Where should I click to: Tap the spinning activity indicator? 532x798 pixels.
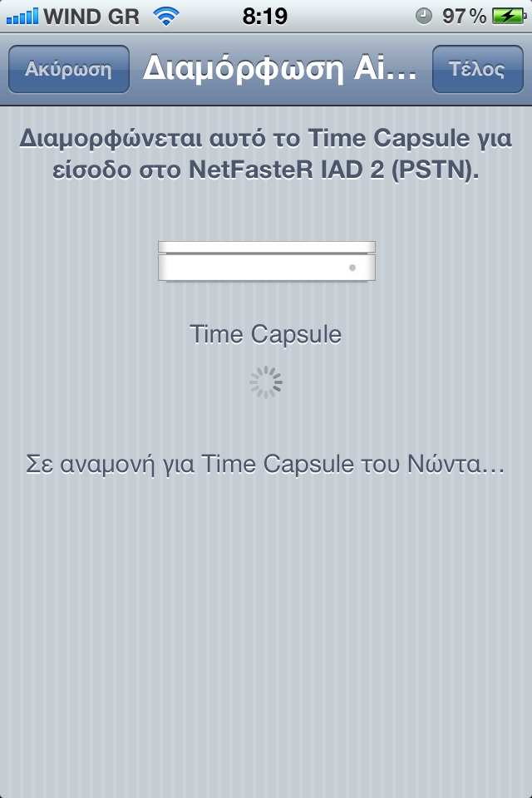tap(266, 382)
